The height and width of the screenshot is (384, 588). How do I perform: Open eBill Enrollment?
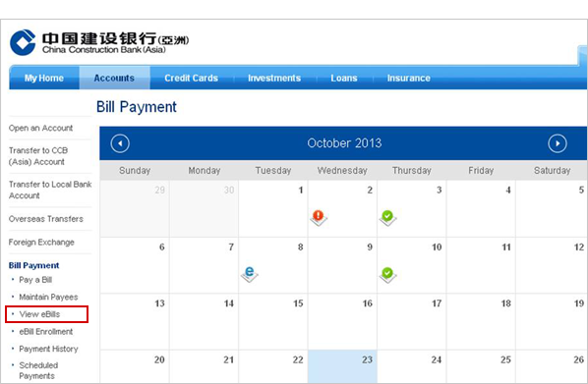click(x=46, y=332)
